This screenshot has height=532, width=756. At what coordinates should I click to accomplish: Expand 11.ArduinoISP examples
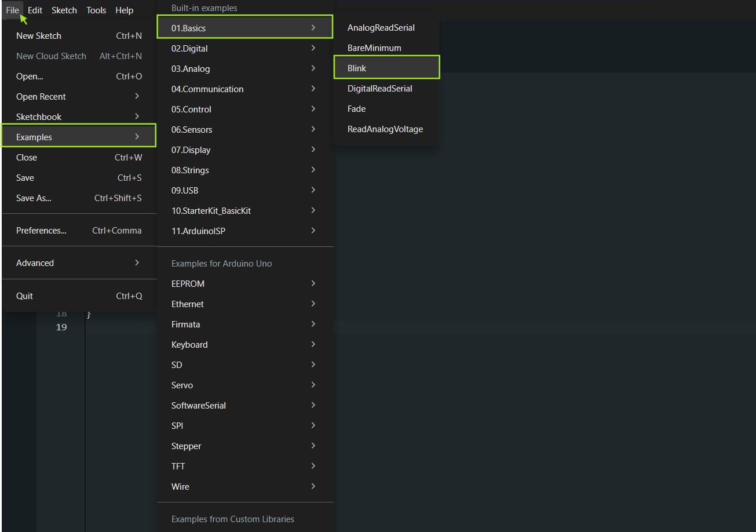coord(245,231)
